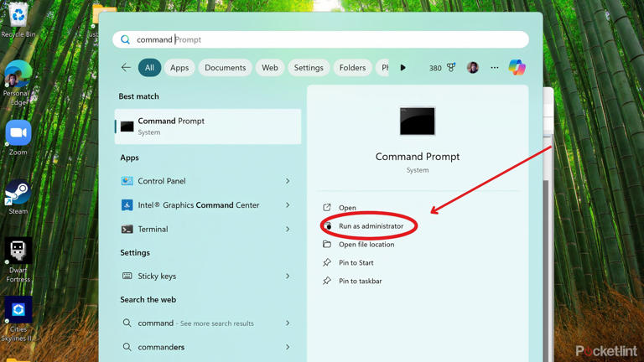This screenshot has height=362, width=644.
Task: Open the three-dot more options menu
Action: click(495, 68)
